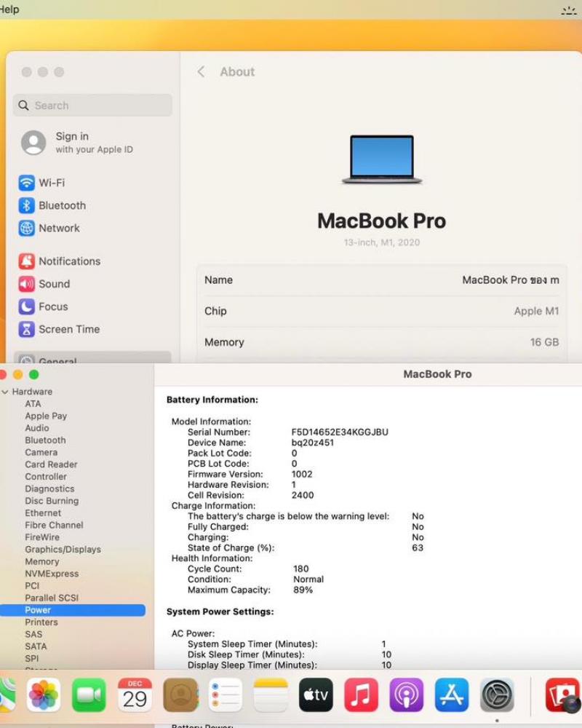
Task: Open Wi-Fi settings in the sidebar
Action: [x=41, y=183]
